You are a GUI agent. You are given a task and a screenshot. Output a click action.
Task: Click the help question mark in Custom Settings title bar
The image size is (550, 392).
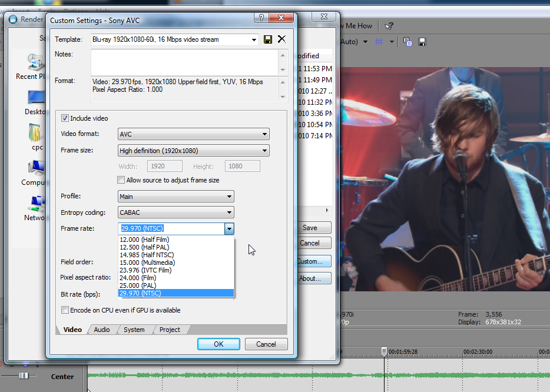261,19
